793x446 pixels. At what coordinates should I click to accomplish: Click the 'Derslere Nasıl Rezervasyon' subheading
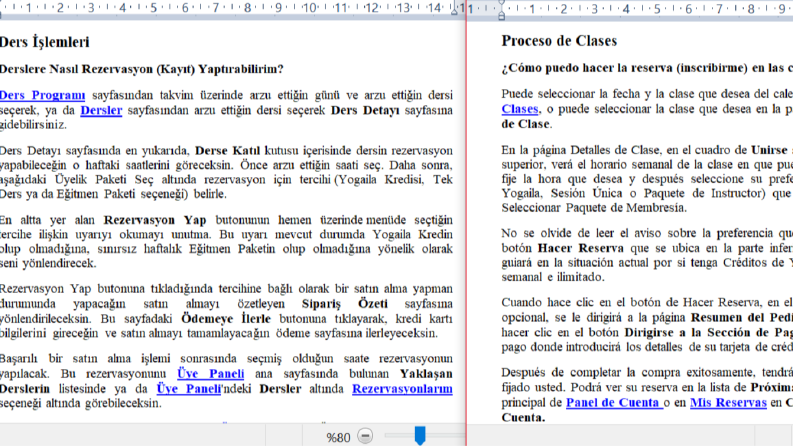click(x=142, y=69)
